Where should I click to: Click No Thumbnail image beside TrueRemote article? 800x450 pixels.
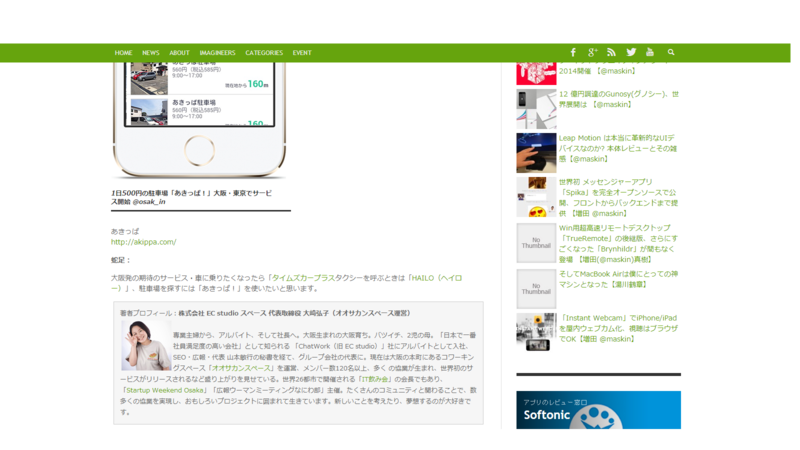536,243
